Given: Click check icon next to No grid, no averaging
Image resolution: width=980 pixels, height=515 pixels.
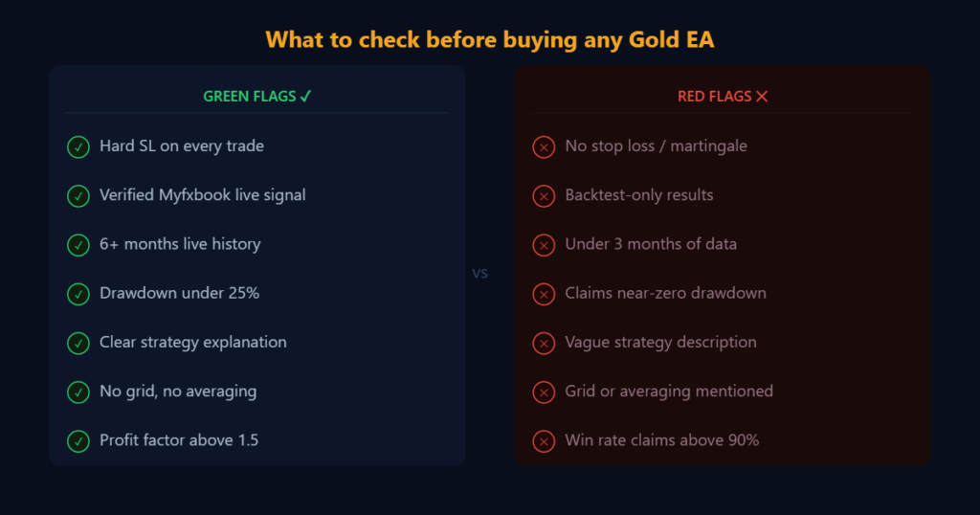Looking at the screenshot, I should pyautogui.click(x=78, y=392).
